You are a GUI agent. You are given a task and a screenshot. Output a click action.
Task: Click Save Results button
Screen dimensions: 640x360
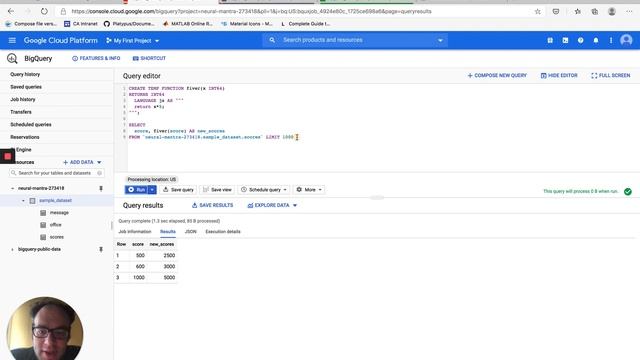pyautogui.click(x=213, y=205)
